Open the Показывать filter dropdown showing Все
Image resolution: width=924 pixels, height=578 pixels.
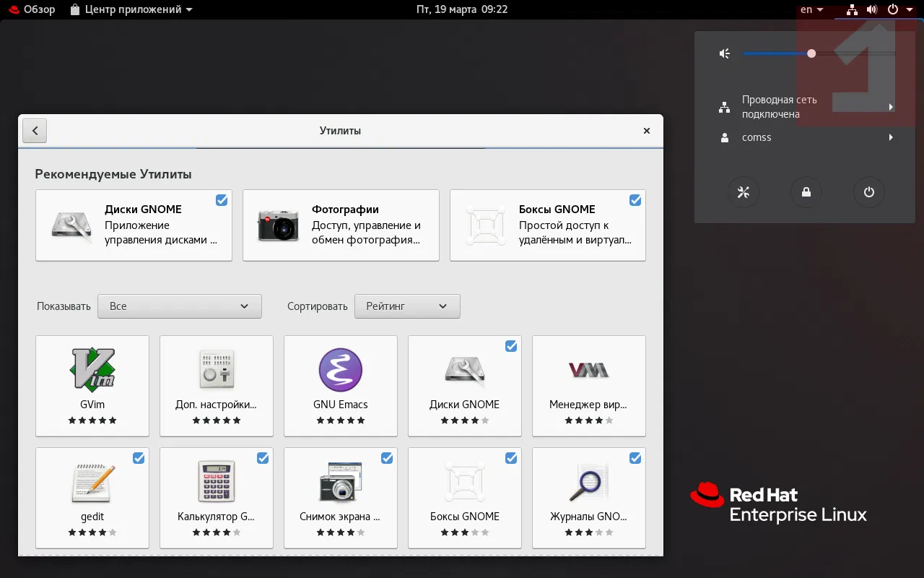click(x=180, y=306)
